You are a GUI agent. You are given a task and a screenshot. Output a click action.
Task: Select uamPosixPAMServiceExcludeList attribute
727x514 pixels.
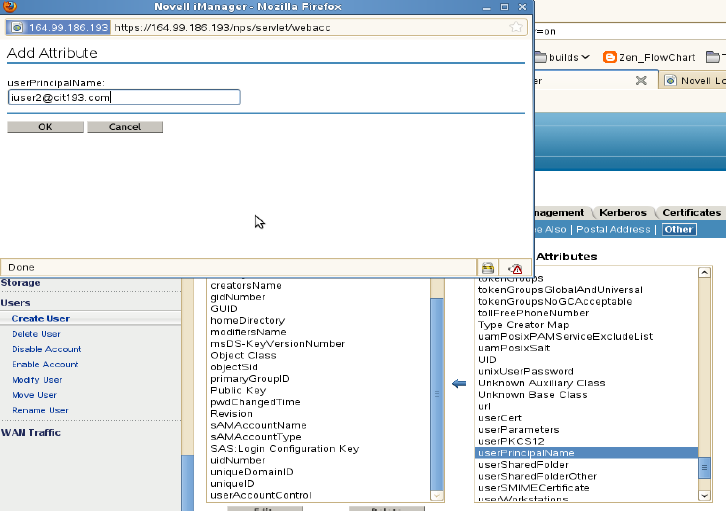pos(565,336)
